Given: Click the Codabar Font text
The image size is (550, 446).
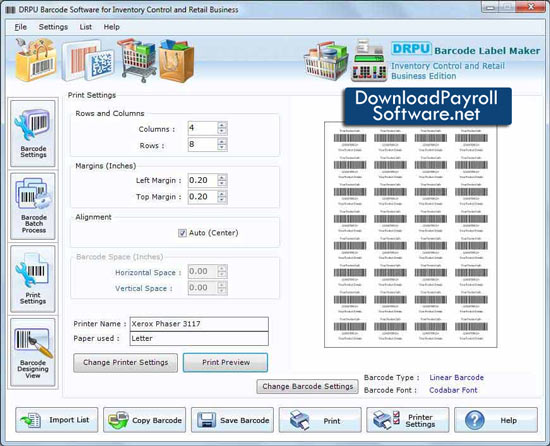Looking at the screenshot, I should pos(453,390).
